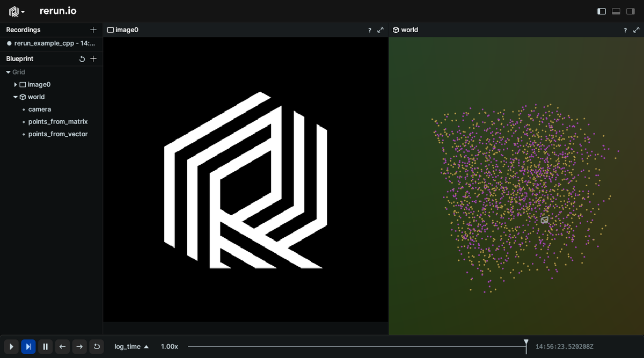This screenshot has width=644, height=358.
Task: Select the camera entity
Action: coord(40,109)
